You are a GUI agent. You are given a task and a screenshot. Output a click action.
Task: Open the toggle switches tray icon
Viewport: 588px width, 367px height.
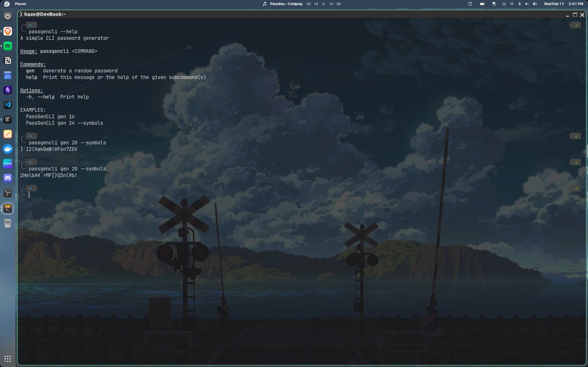point(494,3)
